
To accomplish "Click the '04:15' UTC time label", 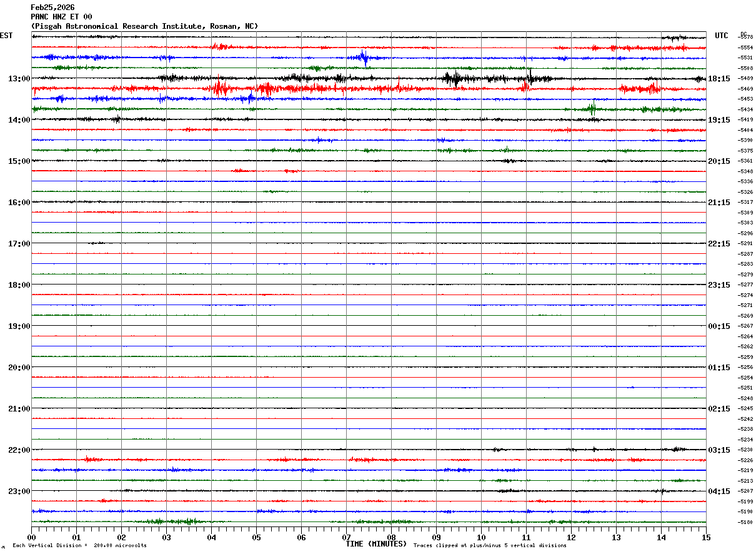I will pyautogui.click(x=719, y=491).
